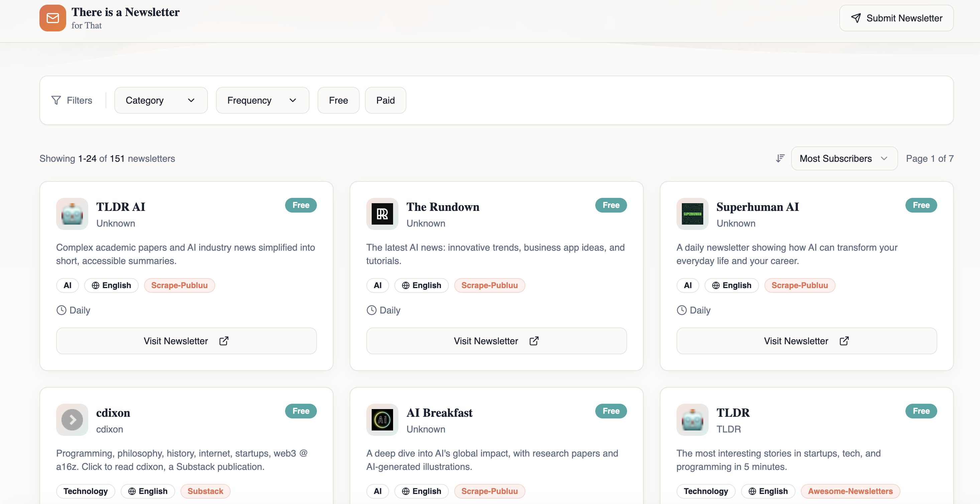Click the Submit Newsletter button
This screenshot has width=980, height=504.
pyautogui.click(x=896, y=18)
